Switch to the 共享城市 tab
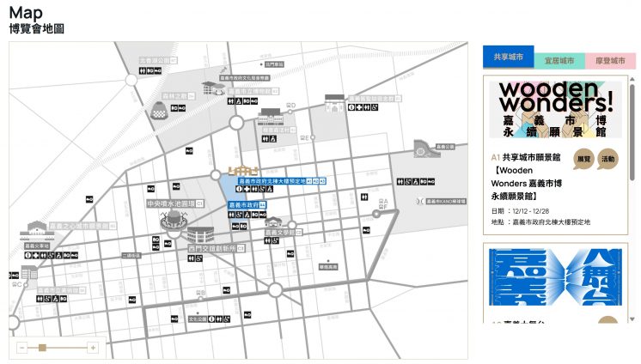 tap(508, 58)
